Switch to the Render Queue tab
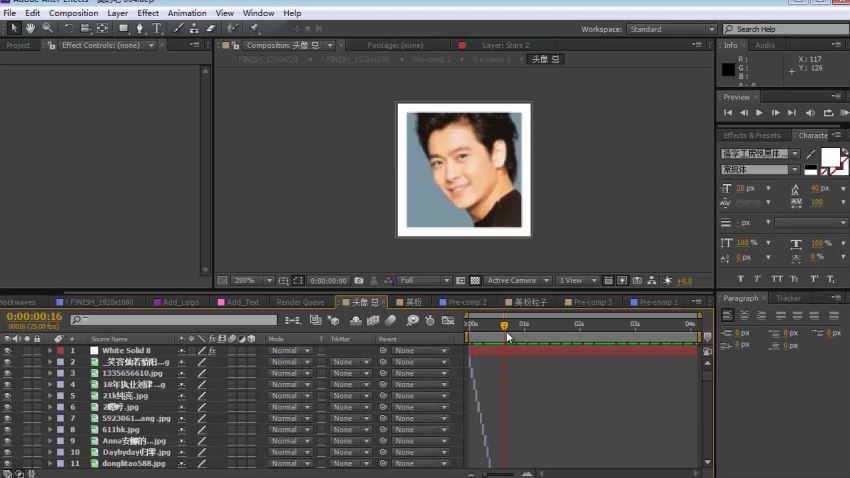The width and height of the screenshot is (850, 478). pos(300,302)
